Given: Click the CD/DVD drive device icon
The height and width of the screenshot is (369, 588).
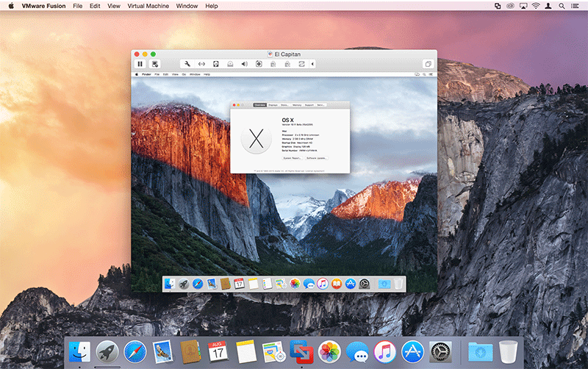Looking at the screenshot, I should coord(230,64).
